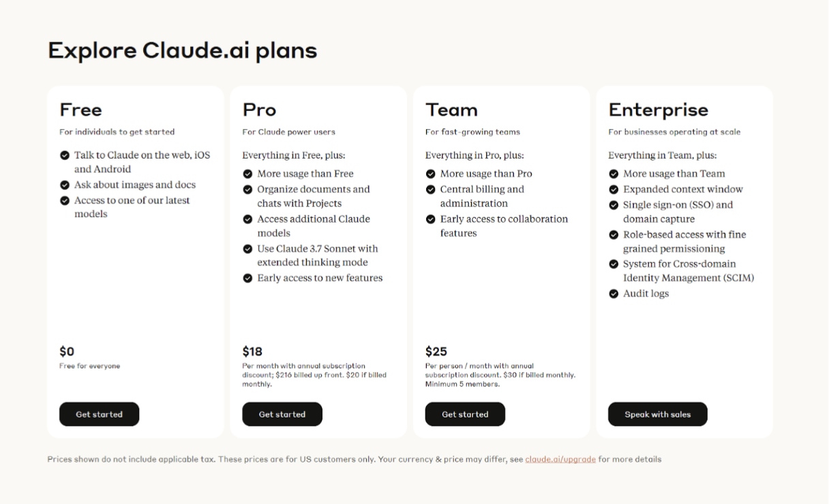Viewport: 829px width, 504px height.
Task: Click Get started button on Pro plan
Action: pos(282,414)
